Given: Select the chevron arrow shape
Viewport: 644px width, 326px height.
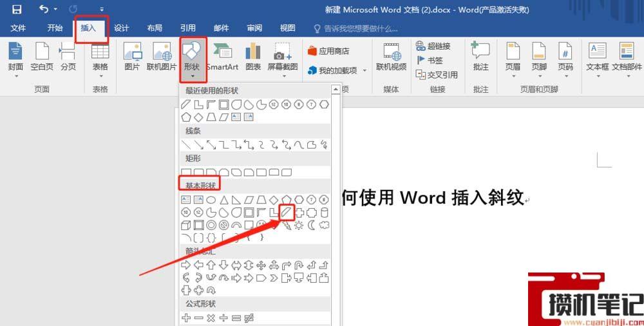Looking at the screenshot, I should point(274,278).
